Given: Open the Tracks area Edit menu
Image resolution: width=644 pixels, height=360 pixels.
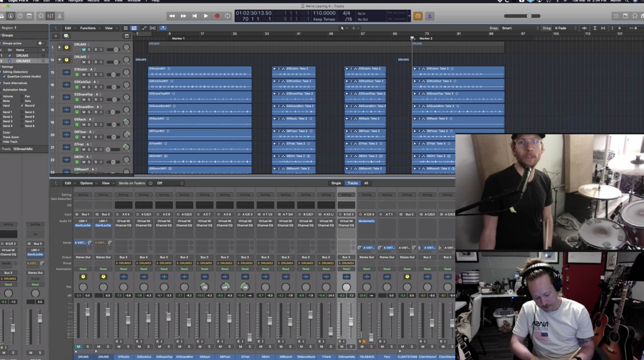Looking at the screenshot, I should point(70,28).
